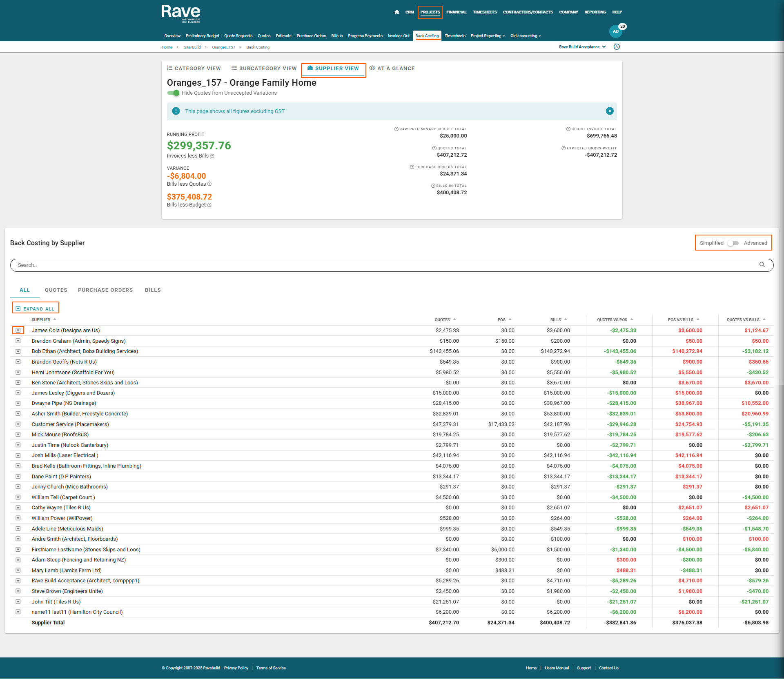Go to the home icon in top navigation
This screenshot has height=679, width=784.
396,12
